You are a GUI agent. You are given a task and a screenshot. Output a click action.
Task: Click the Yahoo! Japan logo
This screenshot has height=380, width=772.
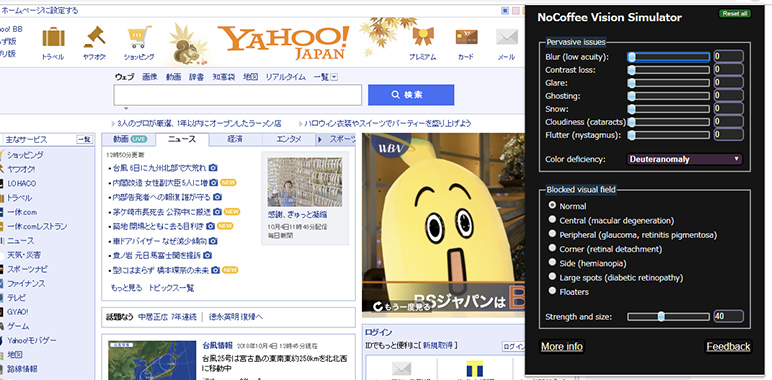[x=283, y=42]
